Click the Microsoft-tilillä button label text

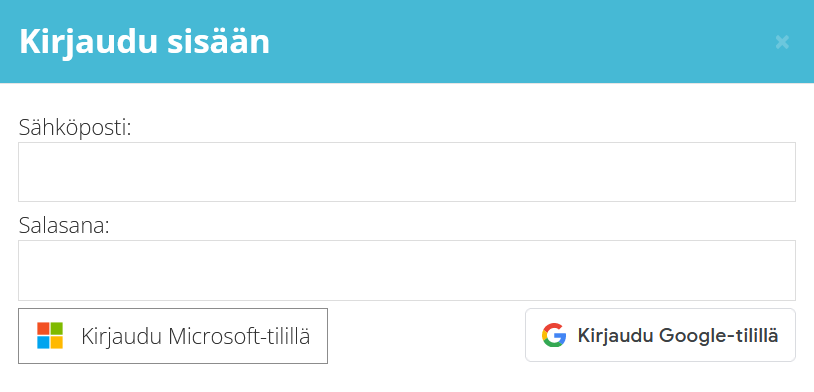tap(196, 336)
